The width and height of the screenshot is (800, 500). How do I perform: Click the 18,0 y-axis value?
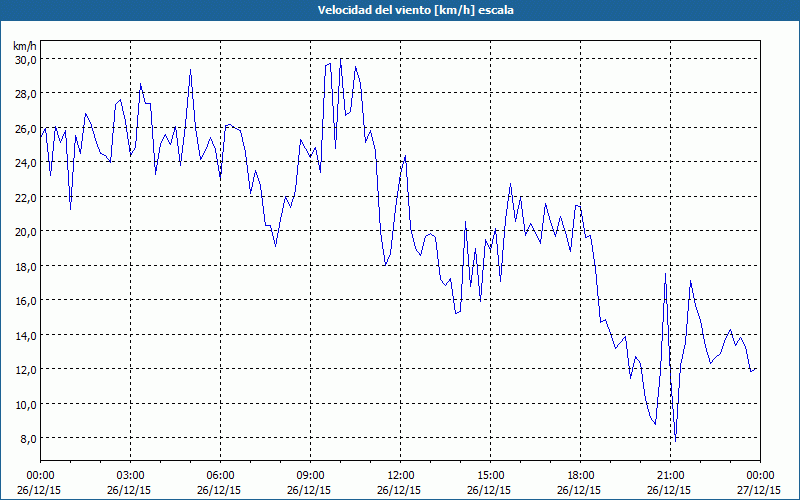point(26,266)
